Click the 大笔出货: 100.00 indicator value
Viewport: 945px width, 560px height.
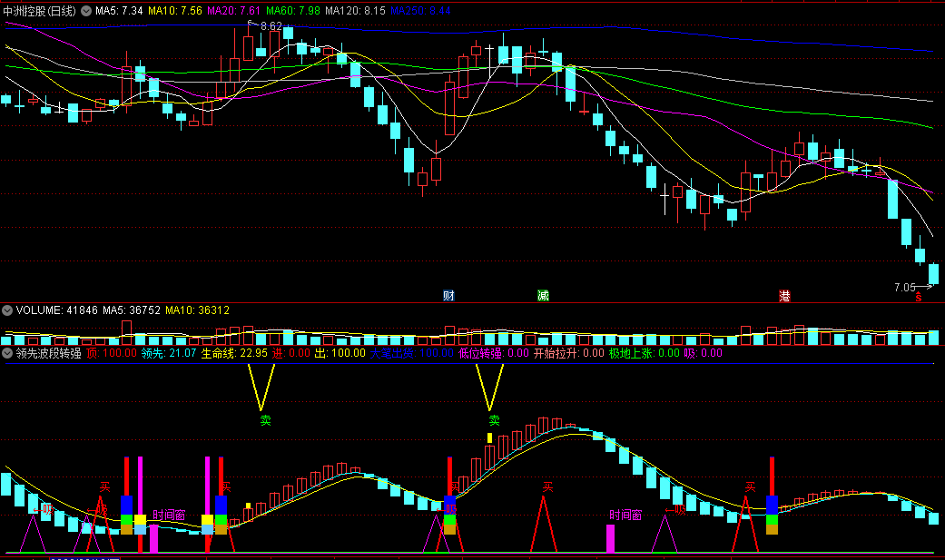coord(411,353)
